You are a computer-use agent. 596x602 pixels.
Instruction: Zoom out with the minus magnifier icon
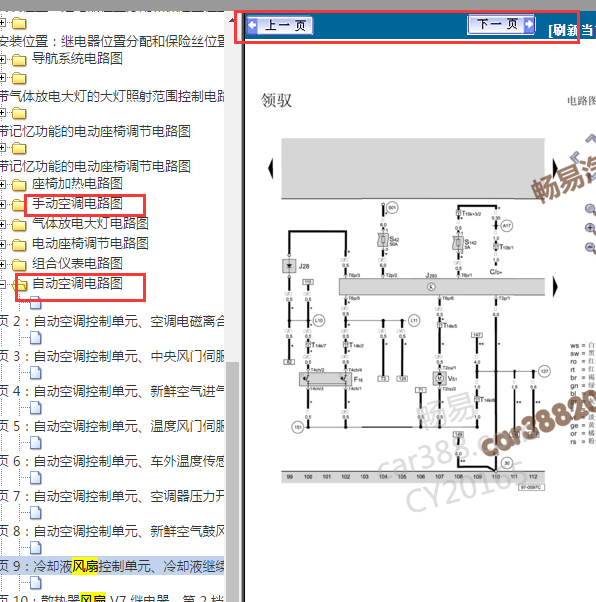point(590,247)
